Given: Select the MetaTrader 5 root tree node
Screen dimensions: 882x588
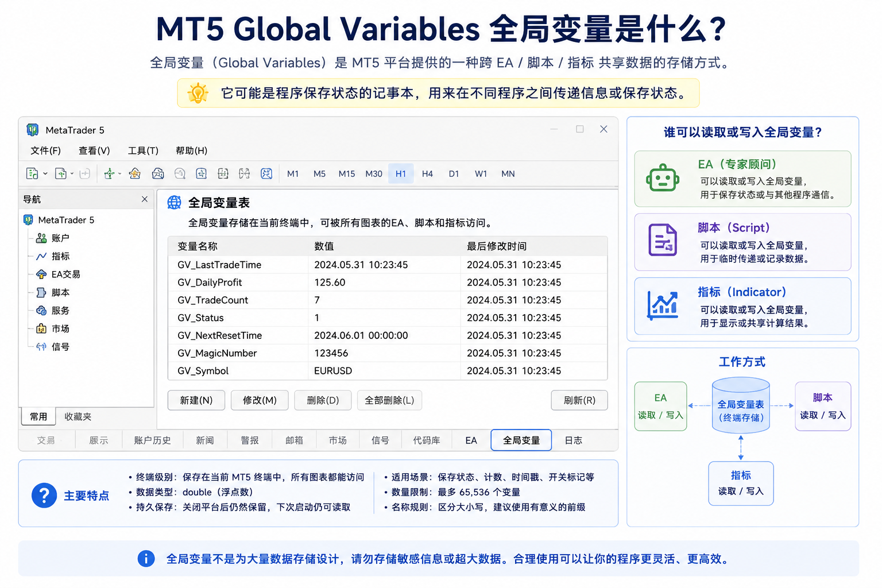Looking at the screenshot, I should coord(59,220).
